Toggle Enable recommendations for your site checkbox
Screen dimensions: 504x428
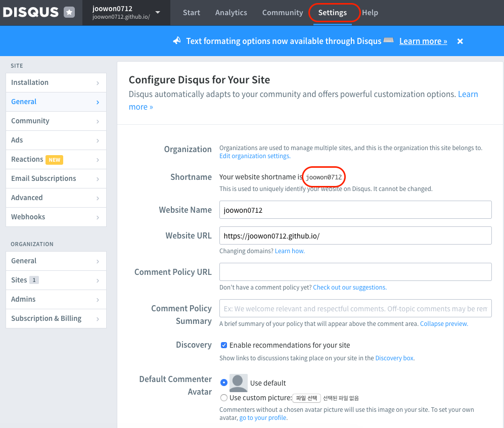[224, 345]
